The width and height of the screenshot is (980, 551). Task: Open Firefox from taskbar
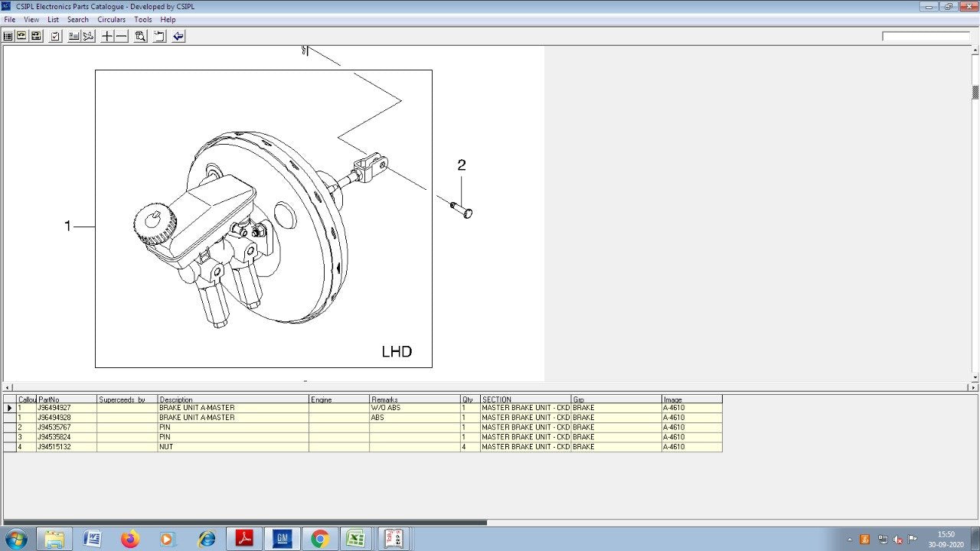[130, 539]
